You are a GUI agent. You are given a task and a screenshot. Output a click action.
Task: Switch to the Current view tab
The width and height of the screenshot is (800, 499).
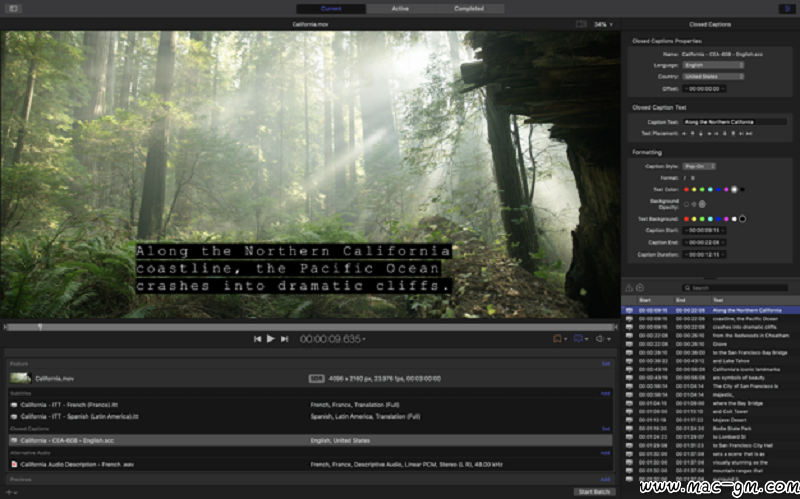[x=331, y=9]
